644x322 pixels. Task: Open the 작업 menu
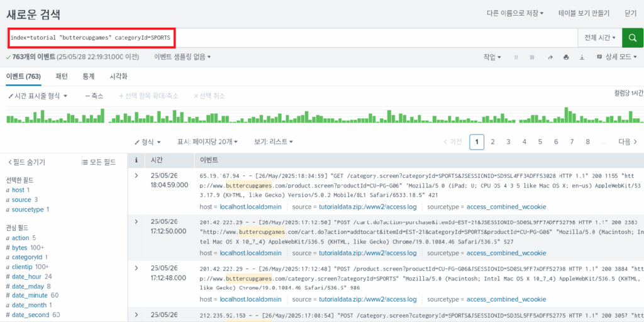pos(492,57)
